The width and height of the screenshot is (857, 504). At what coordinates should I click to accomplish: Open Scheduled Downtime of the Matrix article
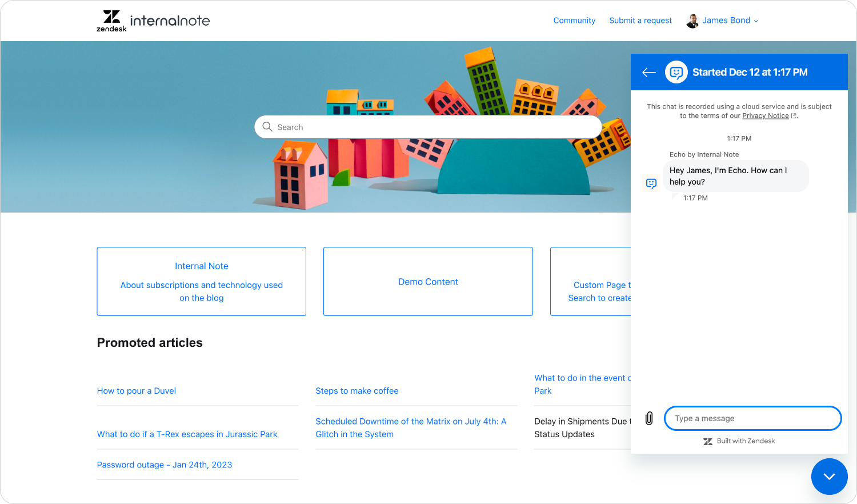411,427
